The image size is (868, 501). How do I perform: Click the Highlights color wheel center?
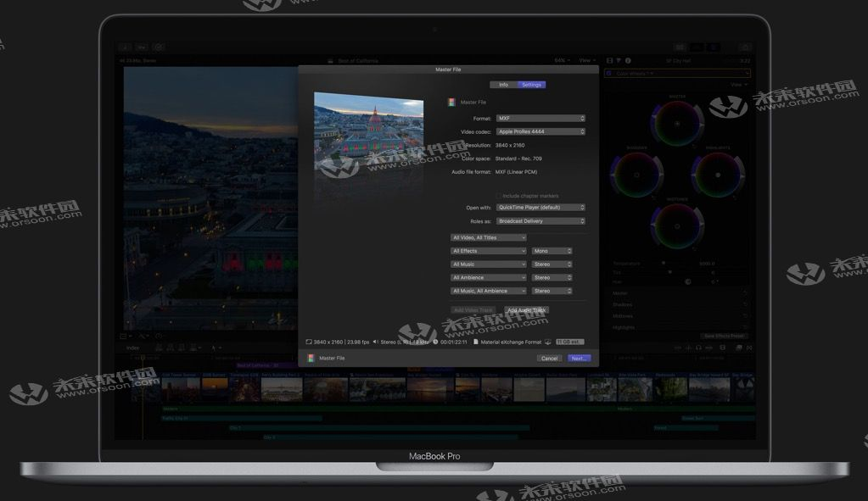718,175
